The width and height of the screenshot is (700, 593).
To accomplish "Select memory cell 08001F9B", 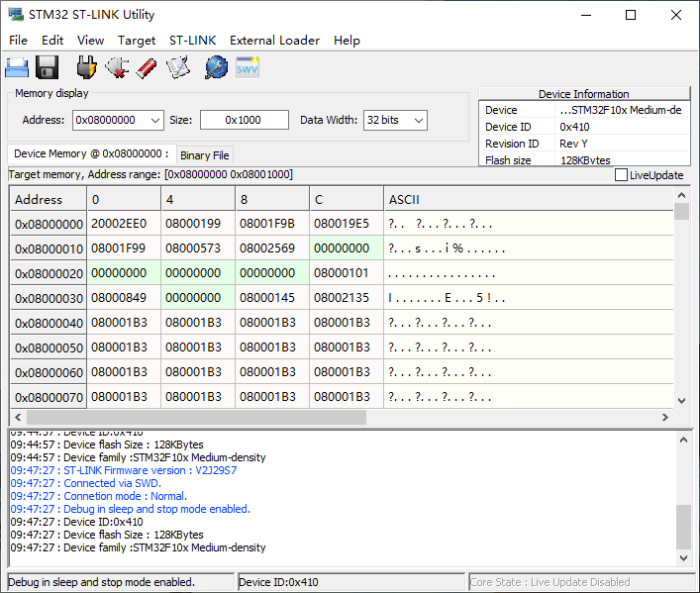I will coord(272,224).
